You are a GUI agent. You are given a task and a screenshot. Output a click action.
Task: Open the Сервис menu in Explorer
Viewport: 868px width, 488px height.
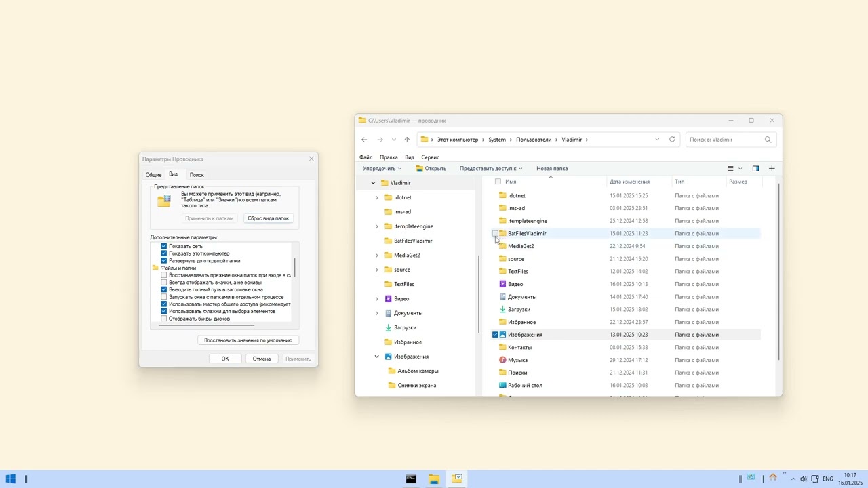click(430, 157)
